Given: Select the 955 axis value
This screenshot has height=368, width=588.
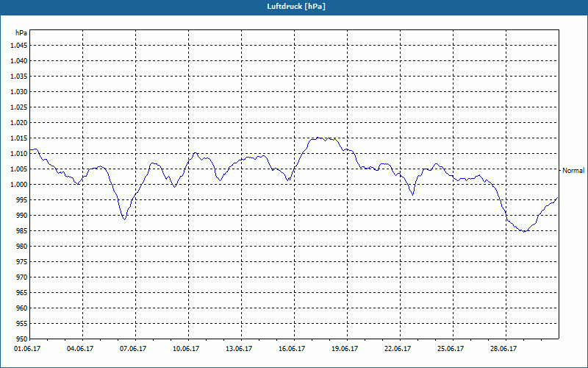Looking at the screenshot, I should tap(22, 324).
